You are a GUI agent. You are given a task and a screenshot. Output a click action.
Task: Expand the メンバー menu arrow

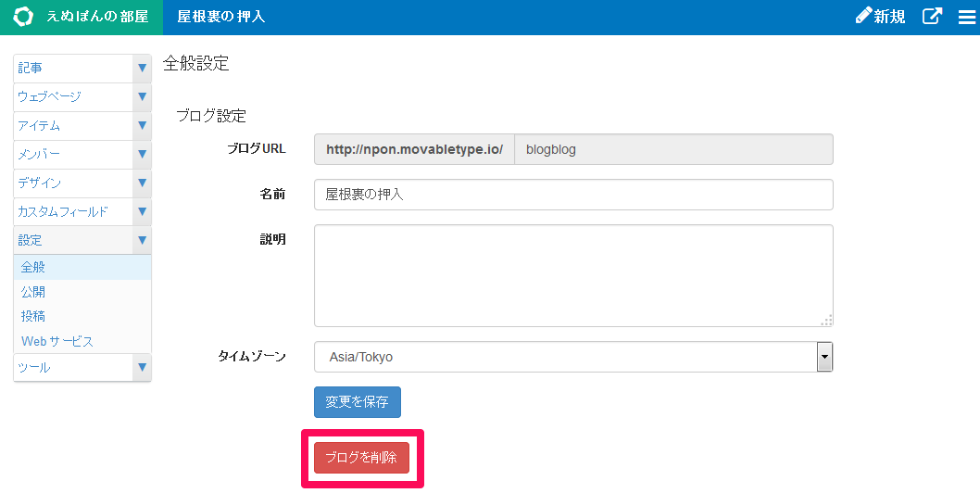pos(142,154)
